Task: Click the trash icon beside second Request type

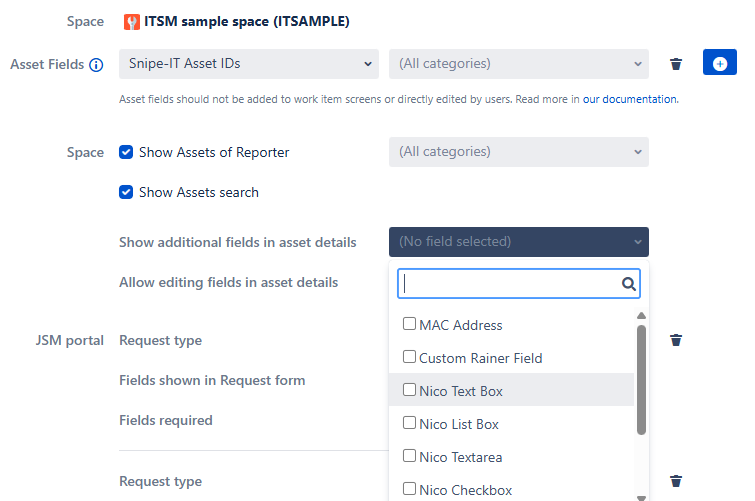Action: click(676, 481)
